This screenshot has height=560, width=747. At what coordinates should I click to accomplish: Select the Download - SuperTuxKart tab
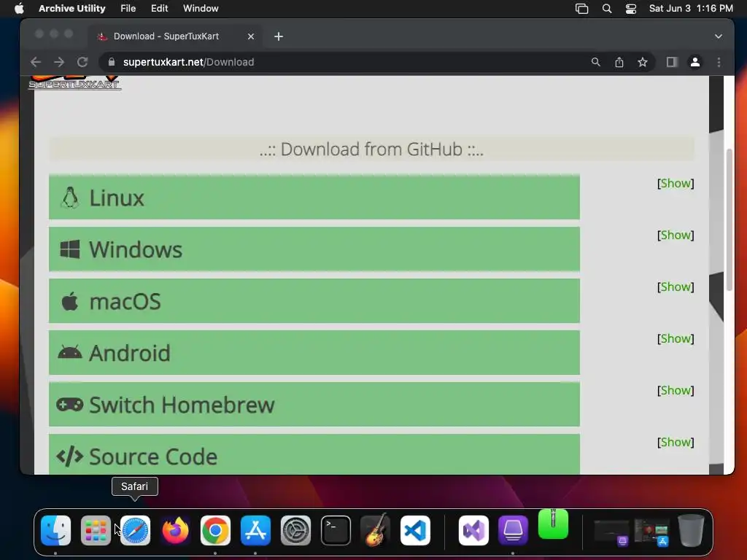pos(175,36)
